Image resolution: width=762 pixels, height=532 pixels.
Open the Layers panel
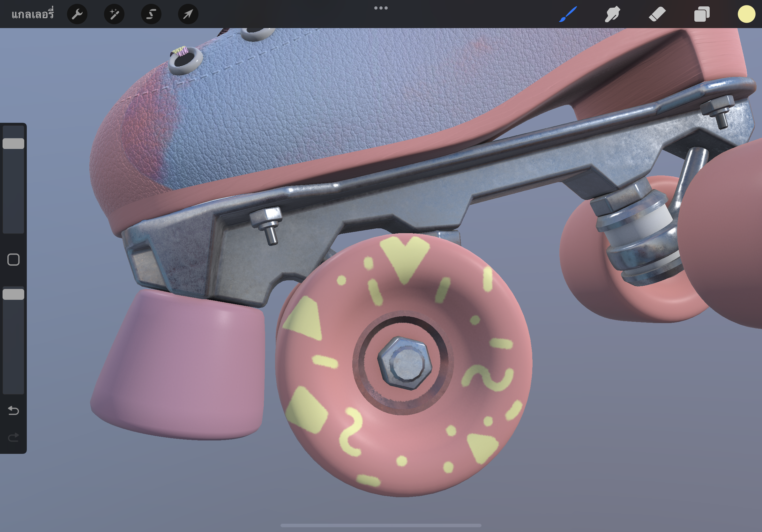coord(702,14)
